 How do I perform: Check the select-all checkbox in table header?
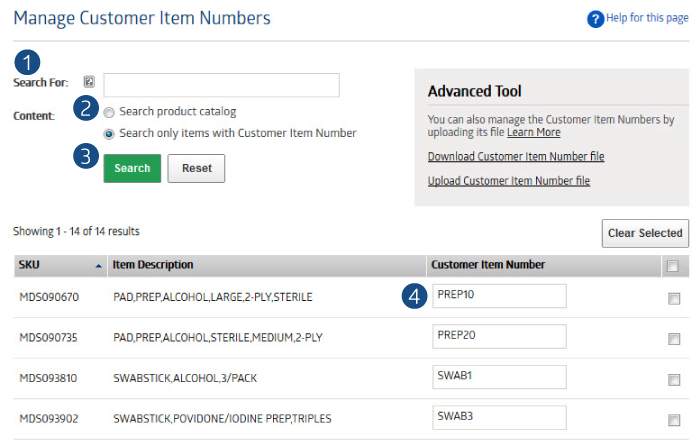pos(672,266)
